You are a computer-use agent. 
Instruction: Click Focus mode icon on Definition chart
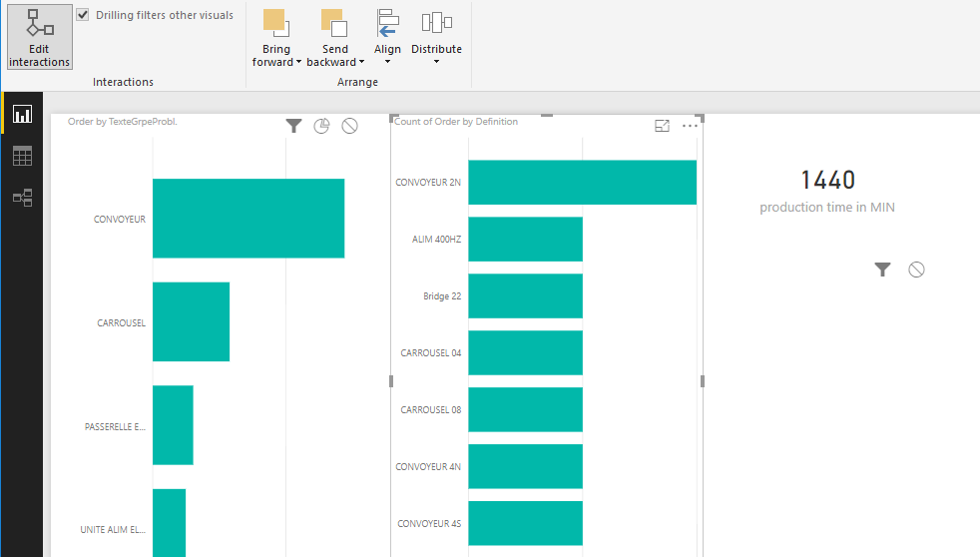click(662, 126)
